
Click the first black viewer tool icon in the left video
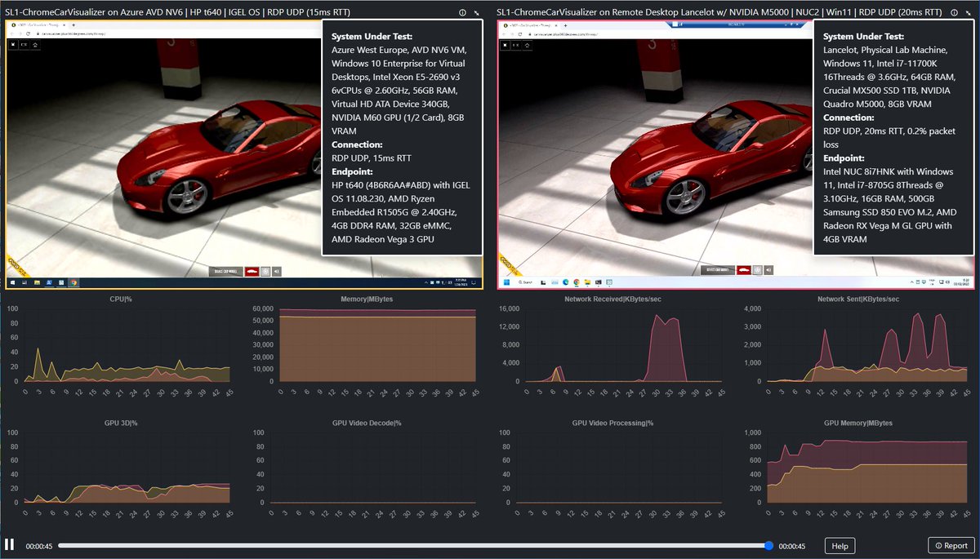pos(13,45)
